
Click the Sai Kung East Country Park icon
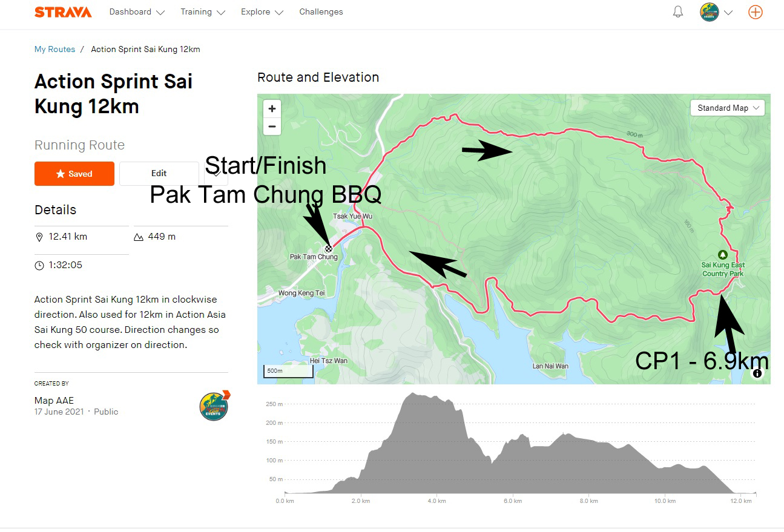[x=722, y=255]
